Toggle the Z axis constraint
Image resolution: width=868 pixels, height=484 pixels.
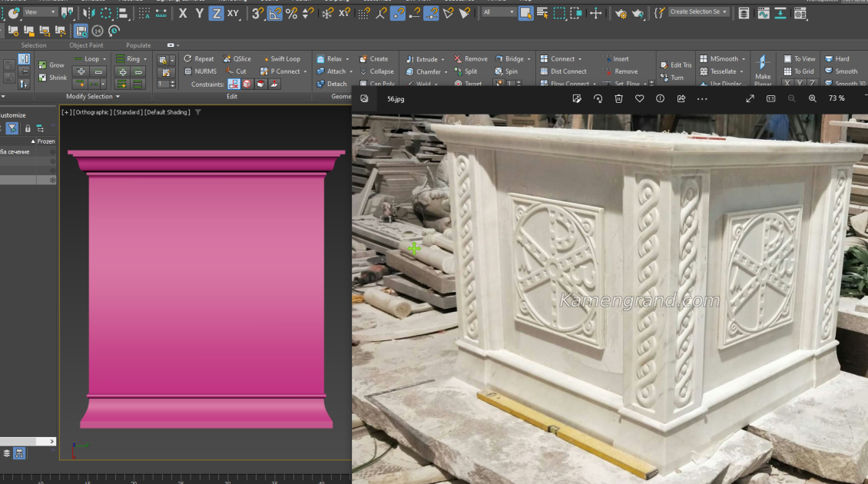[x=217, y=13]
